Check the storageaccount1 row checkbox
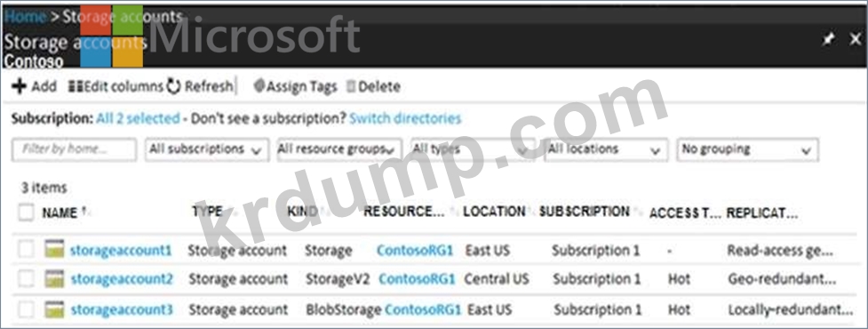This screenshot has height=329, width=868. (x=26, y=250)
